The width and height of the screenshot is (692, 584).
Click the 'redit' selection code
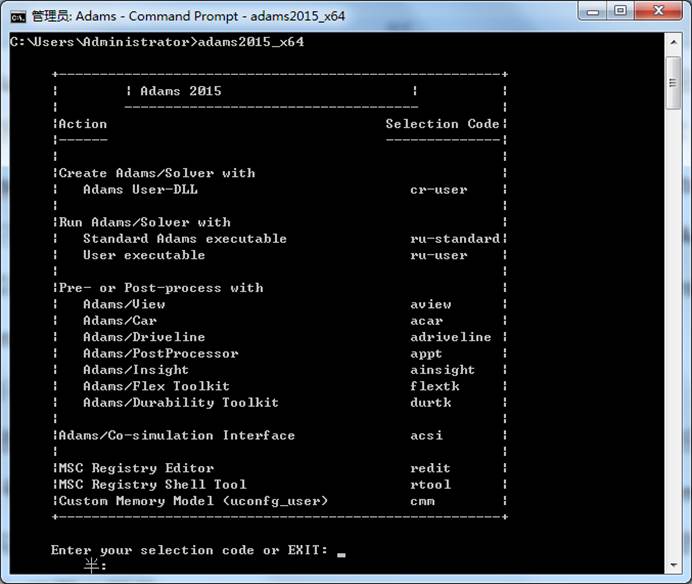point(430,468)
